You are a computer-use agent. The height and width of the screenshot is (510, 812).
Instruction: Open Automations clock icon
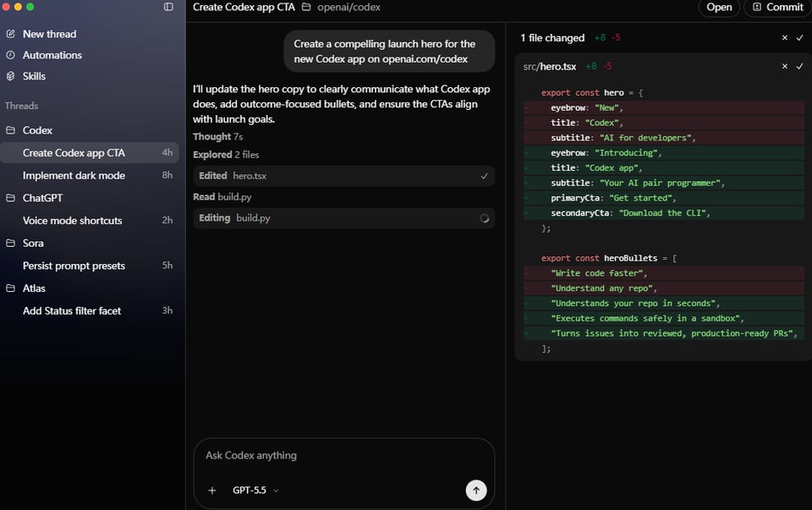(10, 55)
